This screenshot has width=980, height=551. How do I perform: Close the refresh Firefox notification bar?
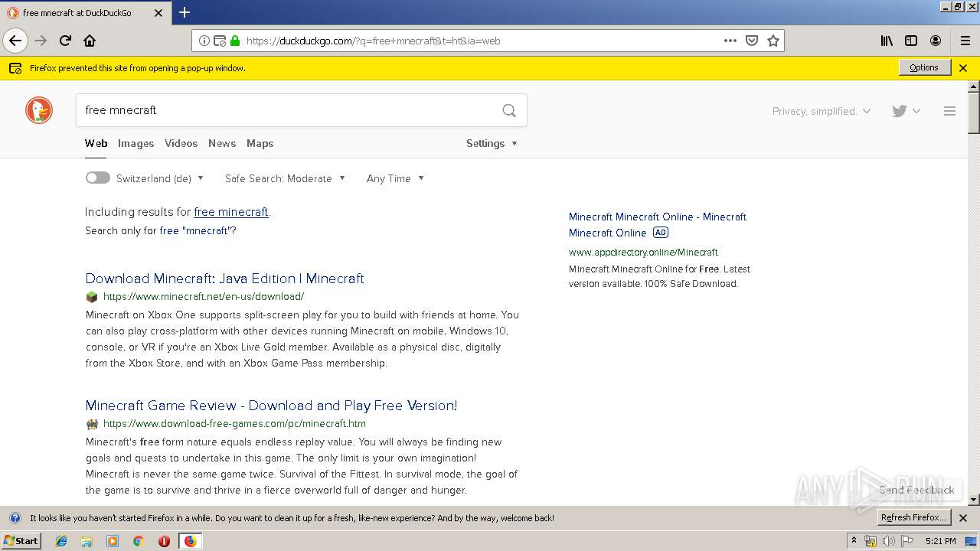pyautogui.click(x=963, y=518)
